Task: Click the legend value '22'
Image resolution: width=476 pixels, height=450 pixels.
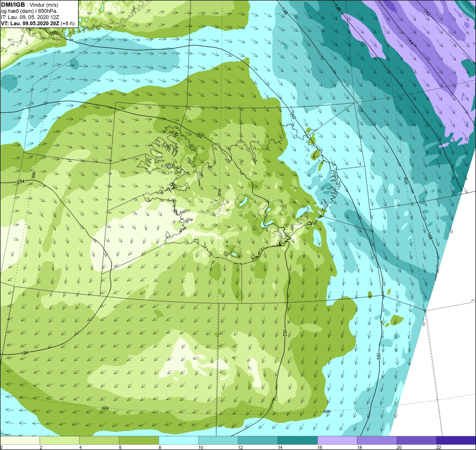Action: [439, 447]
